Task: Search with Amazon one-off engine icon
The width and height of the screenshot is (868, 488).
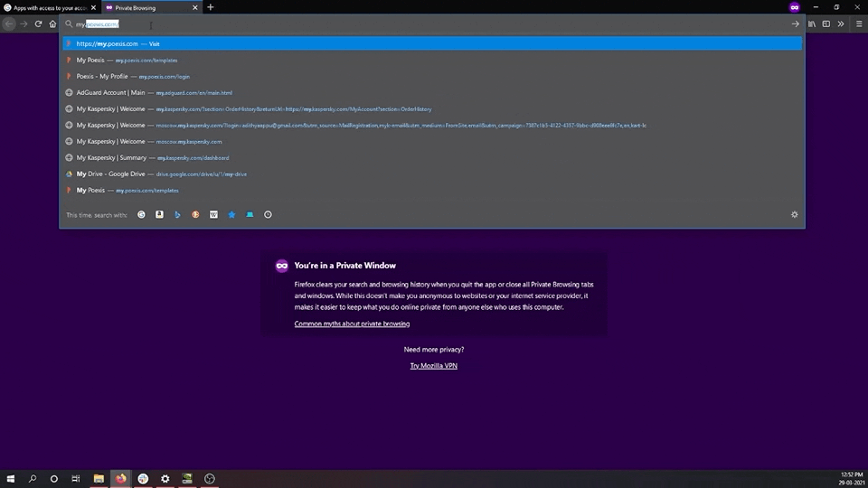Action: click(x=159, y=215)
